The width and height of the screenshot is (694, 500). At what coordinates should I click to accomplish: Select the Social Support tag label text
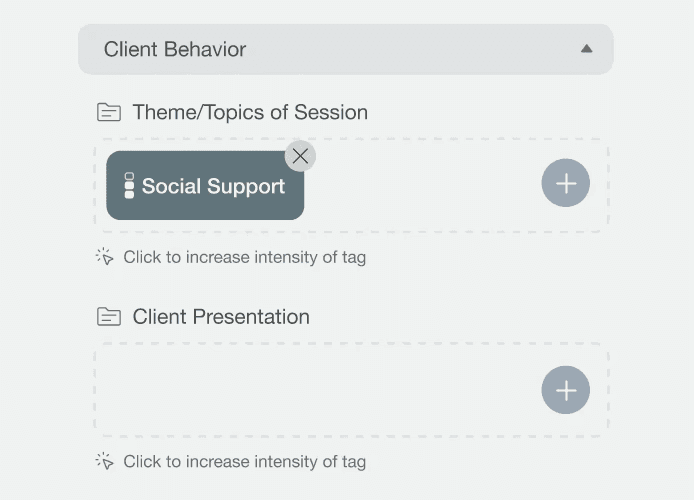click(213, 186)
